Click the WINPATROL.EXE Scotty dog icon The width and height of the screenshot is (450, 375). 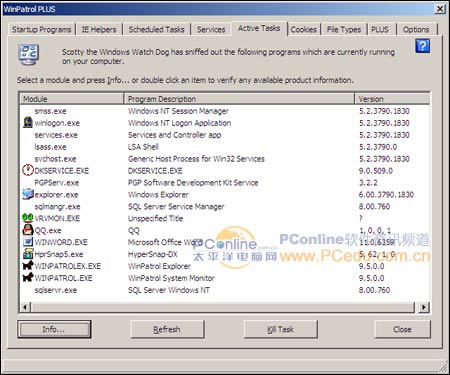(28, 277)
